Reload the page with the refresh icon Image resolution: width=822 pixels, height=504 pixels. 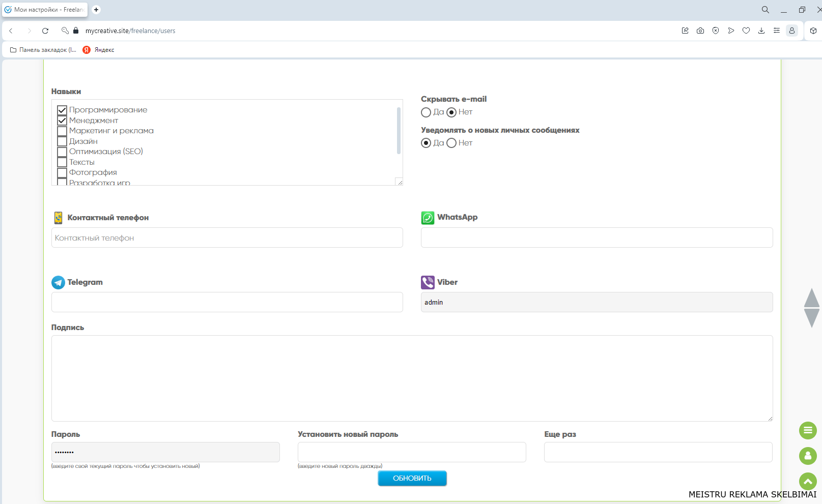click(x=45, y=31)
